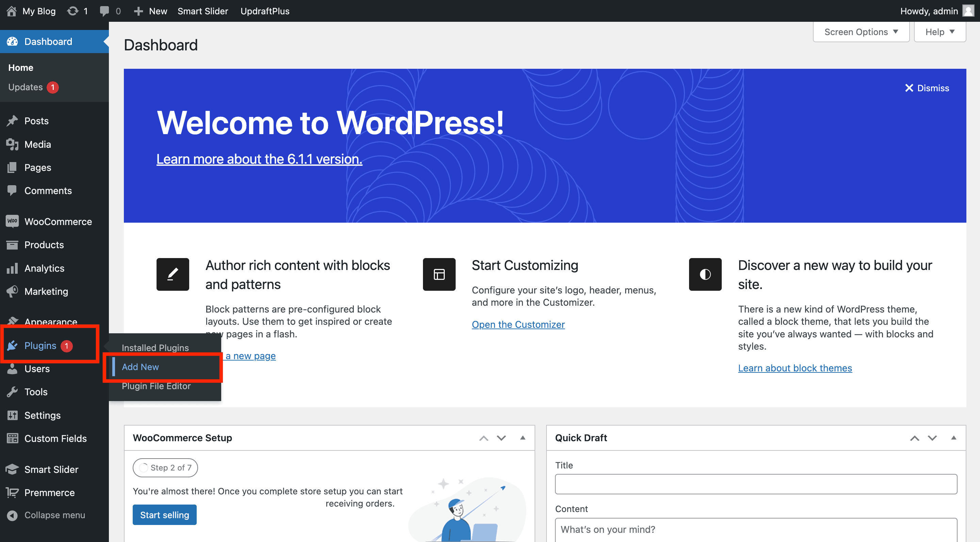Go to Home under Dashboard
This screenshot has height=542, width=980.
click(x=21, y=68)
